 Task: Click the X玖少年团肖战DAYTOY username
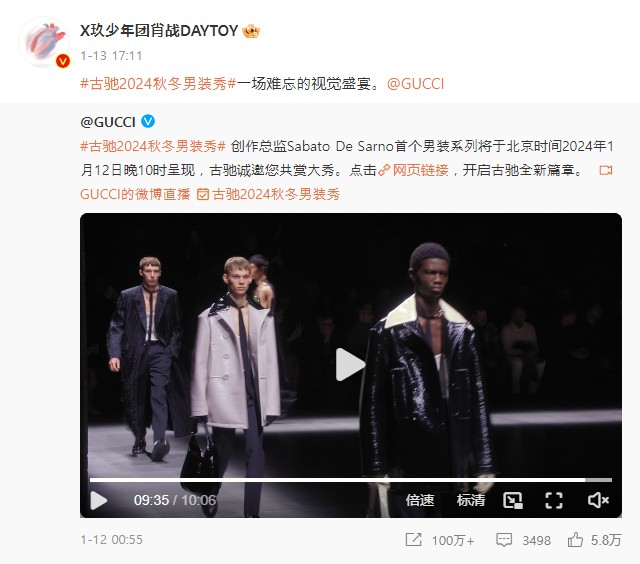(159, 31)
